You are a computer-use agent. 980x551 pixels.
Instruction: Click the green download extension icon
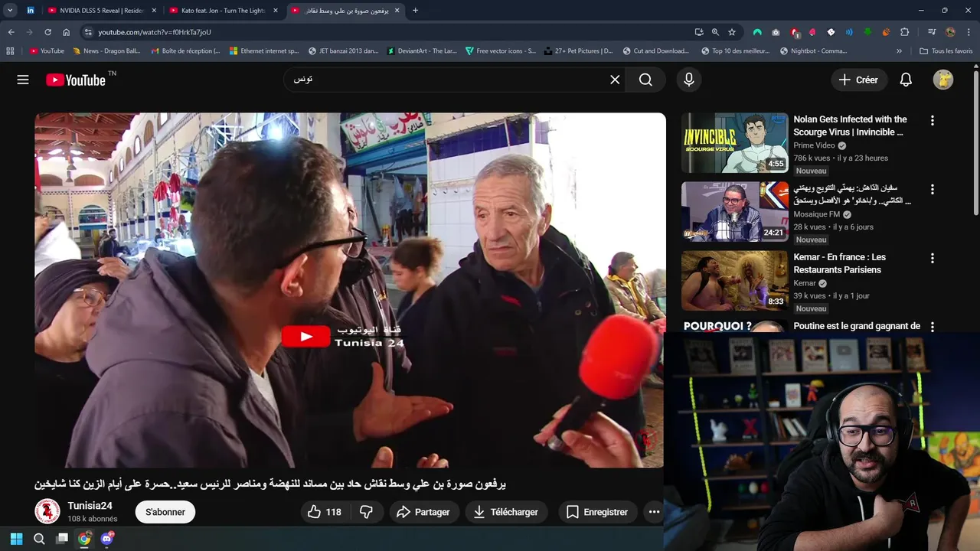867,32
